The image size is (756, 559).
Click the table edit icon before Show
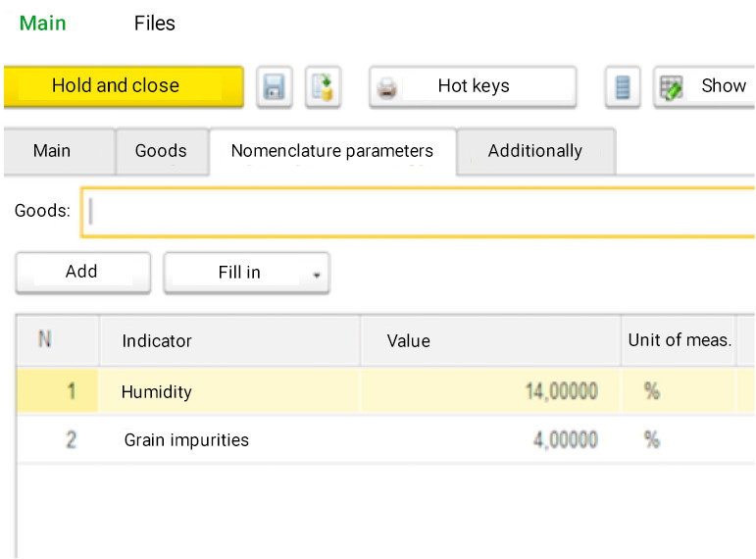tap(671, 88)
